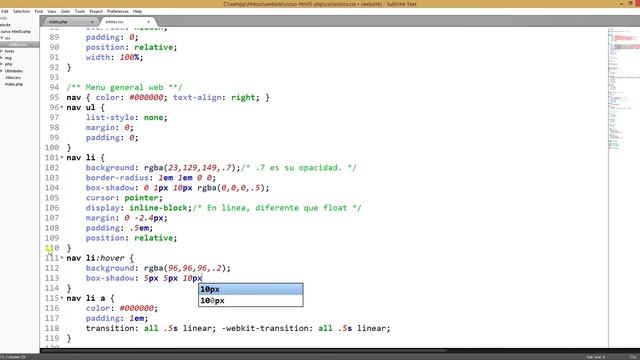Open the Project menu
Screen dimensions: 640x360
tap(96, 11)
